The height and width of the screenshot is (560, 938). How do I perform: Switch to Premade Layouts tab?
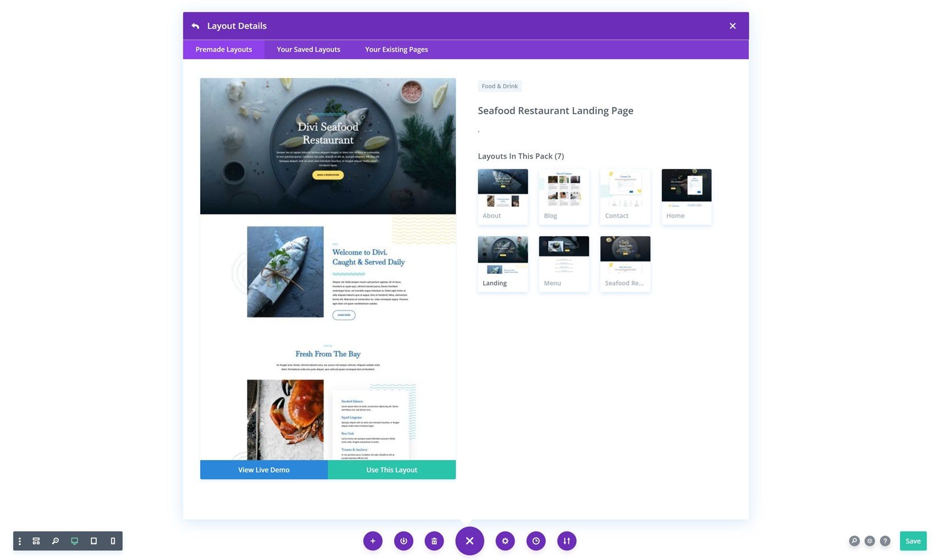(x=224, y=49)
